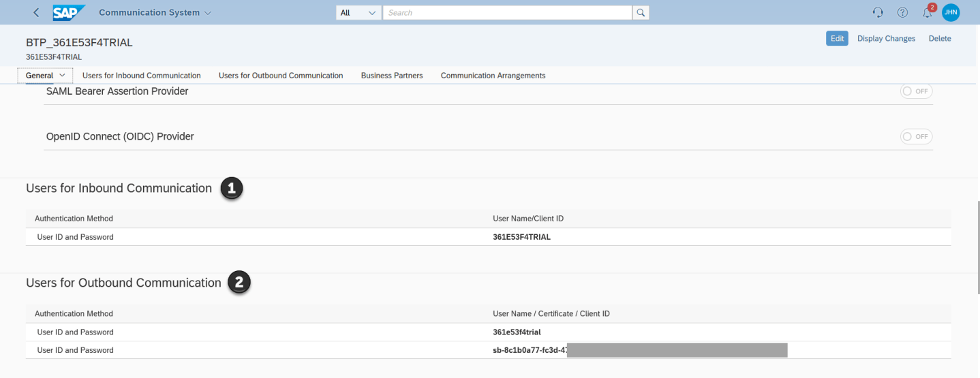The image size is (980, 378).
Task: Click the SAP logo
Action: tap(70, 12)
